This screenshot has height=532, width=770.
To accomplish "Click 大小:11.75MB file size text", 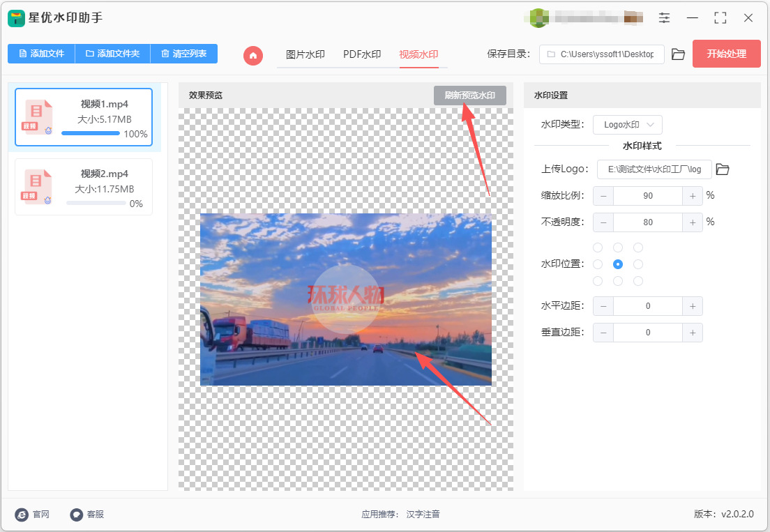I will click(x=104, y=189).
